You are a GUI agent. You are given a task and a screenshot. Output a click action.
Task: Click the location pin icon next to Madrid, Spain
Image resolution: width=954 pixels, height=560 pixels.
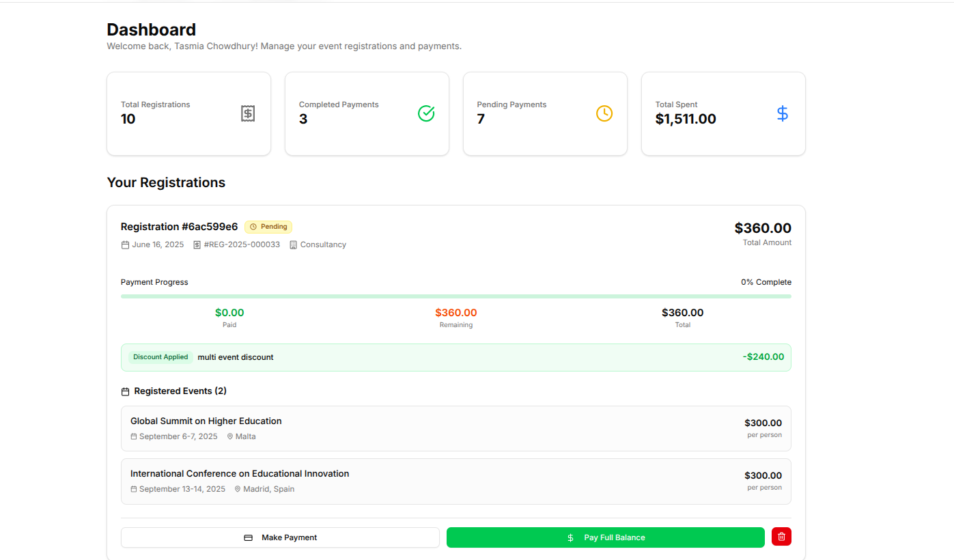(x=237, y=488)
